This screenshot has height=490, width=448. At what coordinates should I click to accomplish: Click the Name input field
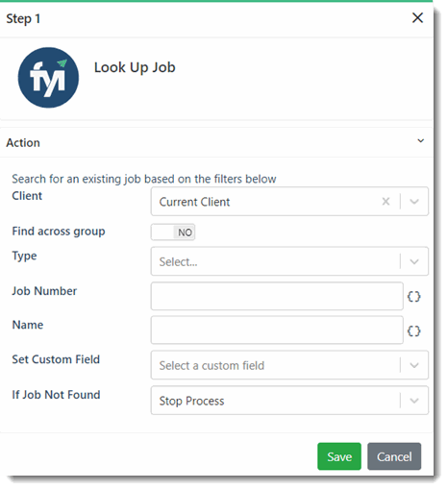[277, 331]
